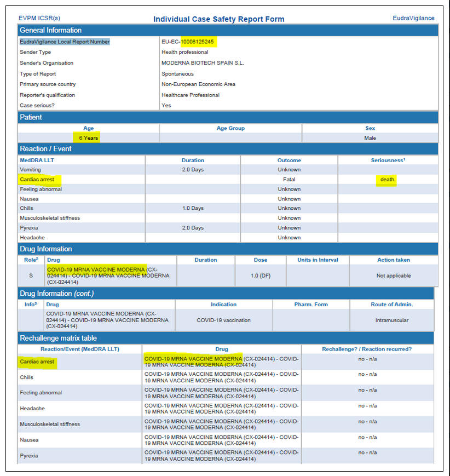450x476 pixels.
Task: Select the Rechallenge matrix table section header
Action: click(x=59, y=338)
